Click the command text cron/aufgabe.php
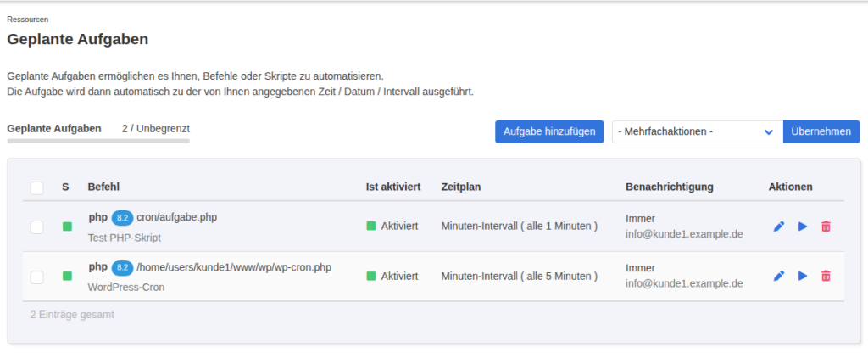Image resolution: width=868 pixels, height=358 pixels. pyautogui.click(x=176, y=217)
